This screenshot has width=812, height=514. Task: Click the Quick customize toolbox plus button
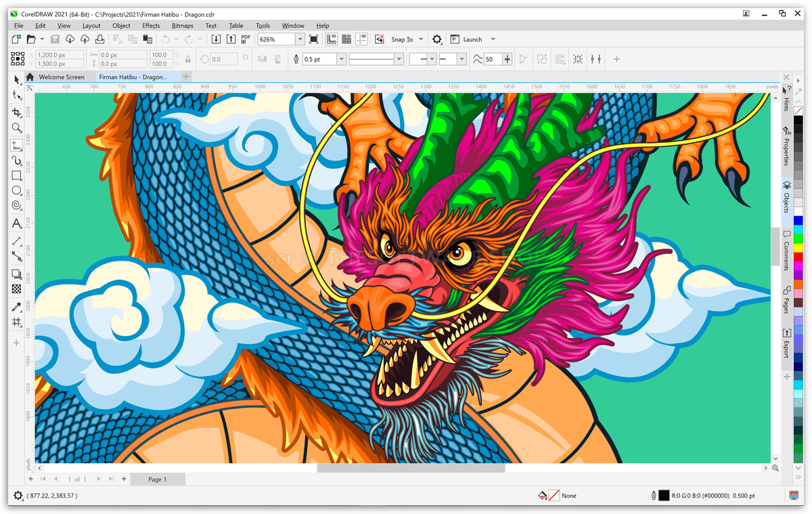[17, 343]
